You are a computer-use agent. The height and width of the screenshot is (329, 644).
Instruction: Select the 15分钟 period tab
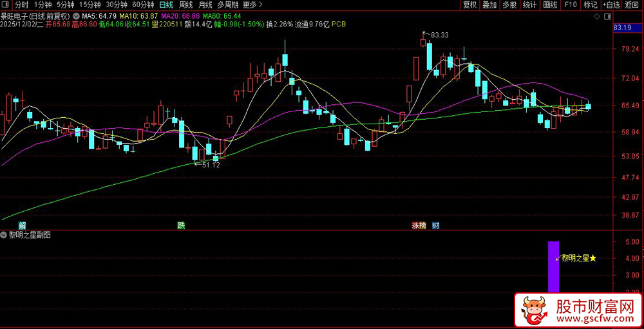point(90,5)
